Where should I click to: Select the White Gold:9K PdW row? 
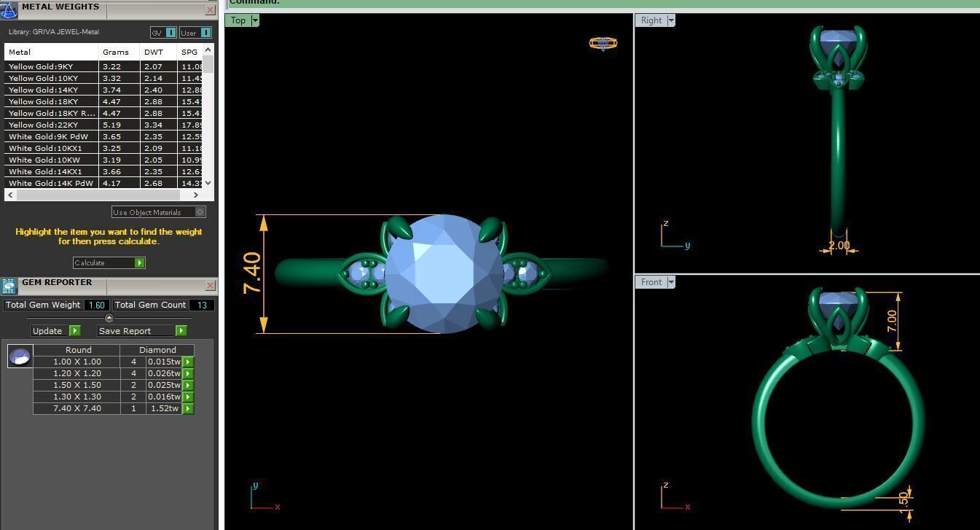point(103,136)
